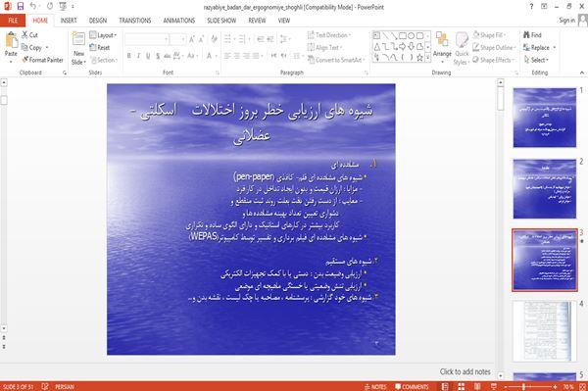The height and width of the screenshot is (391, 588).
Task: Click Sign in link
Action: [x=566, y=21]
